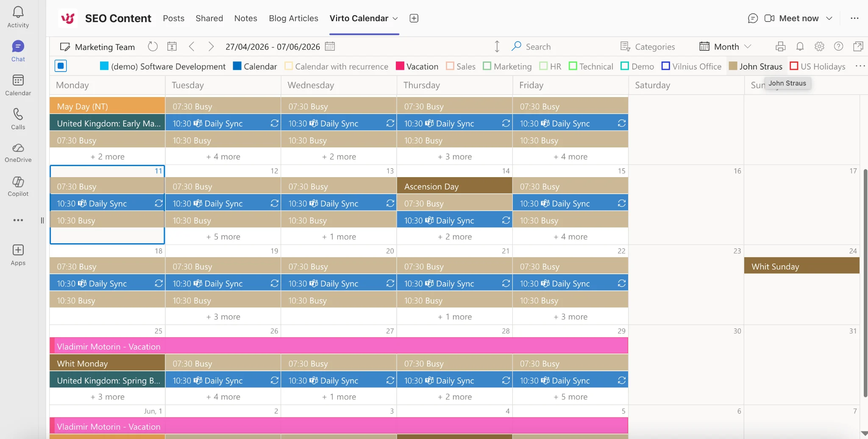
Task: Select the Virto Calendar tab
Action: click(359, 18)
